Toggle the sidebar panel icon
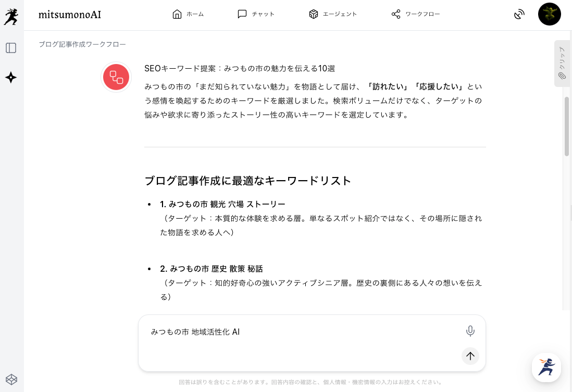 click(x=11, y=48)
